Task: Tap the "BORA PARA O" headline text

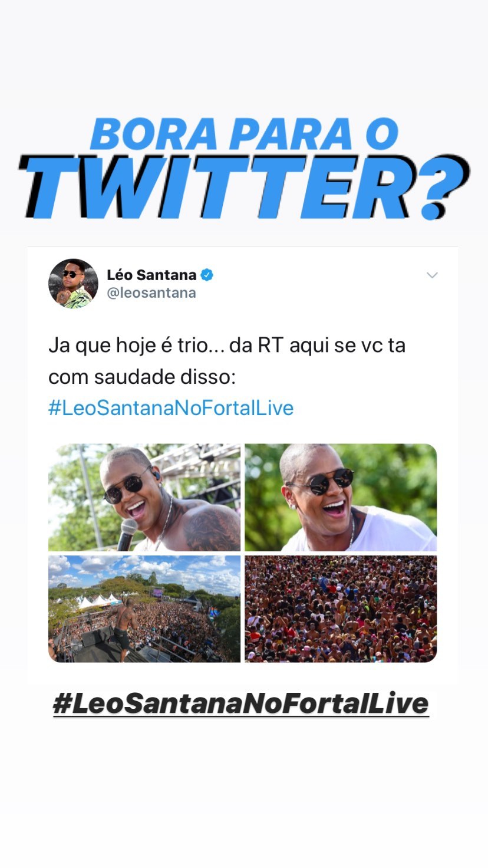Action: click(244, 133)
